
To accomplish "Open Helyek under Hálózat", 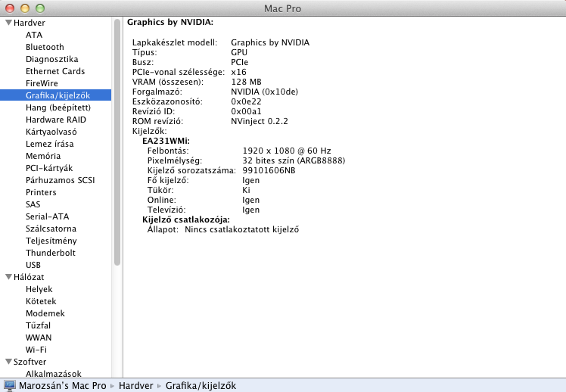I will pyautogui.click(x=39, y=289).
